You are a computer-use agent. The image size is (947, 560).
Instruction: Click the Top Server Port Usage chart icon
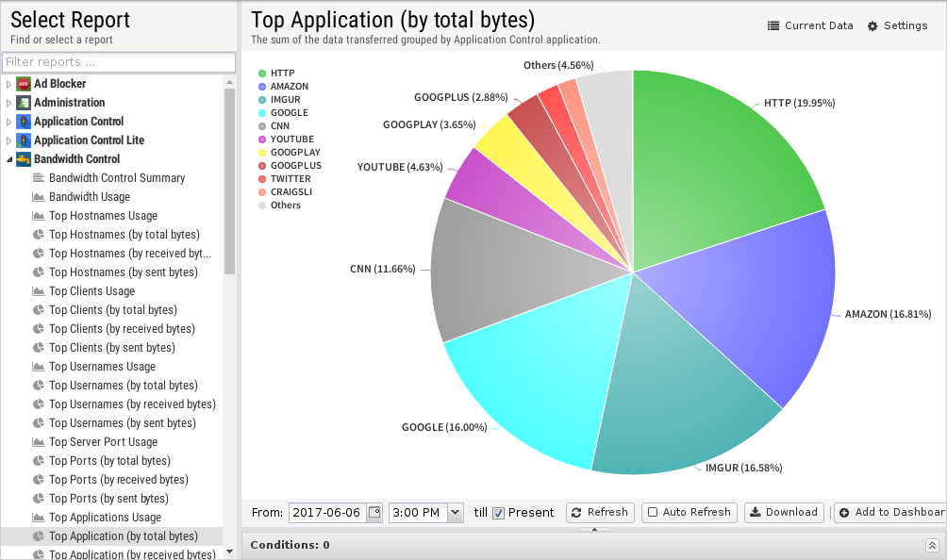[38, 442]
